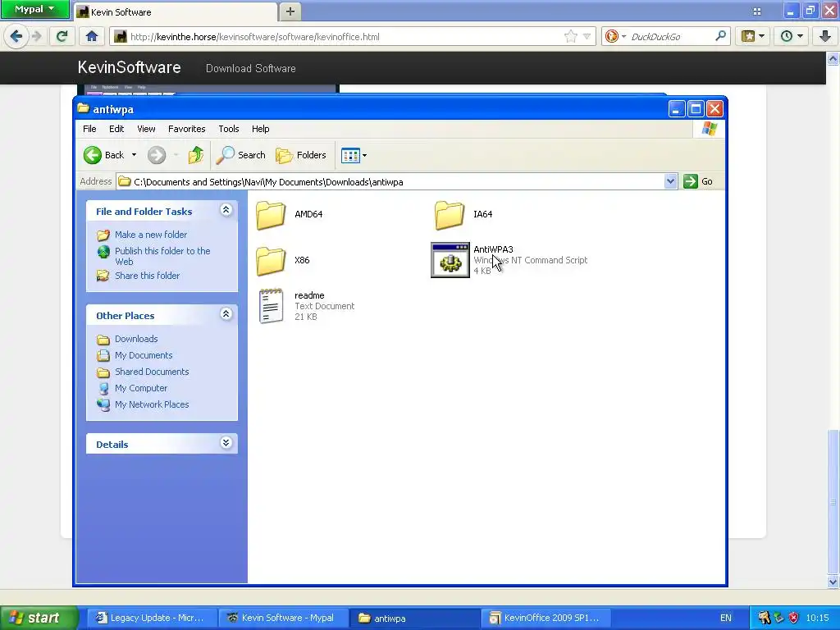Switch to KevinOffice 2009 SP1 taskbar button

[544, 618]
